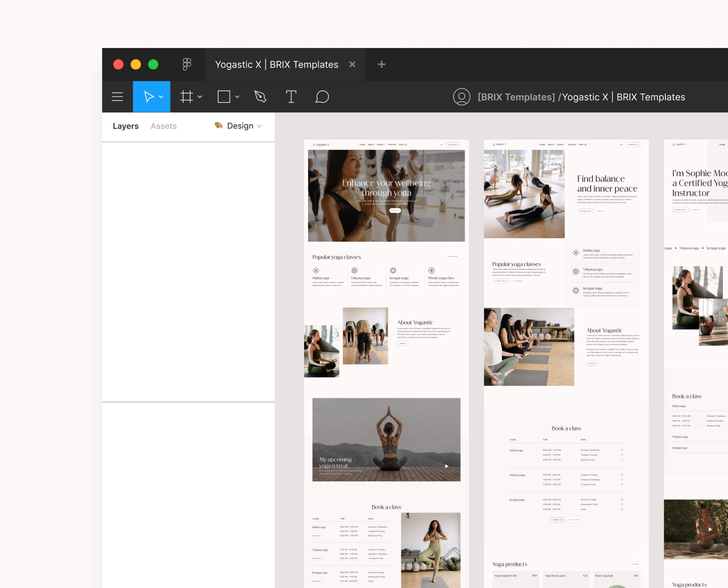Open a new file tab with the plus button
The height and width of the screenshot is (588, 728).
pyautogui.click(x=381, y=64)
